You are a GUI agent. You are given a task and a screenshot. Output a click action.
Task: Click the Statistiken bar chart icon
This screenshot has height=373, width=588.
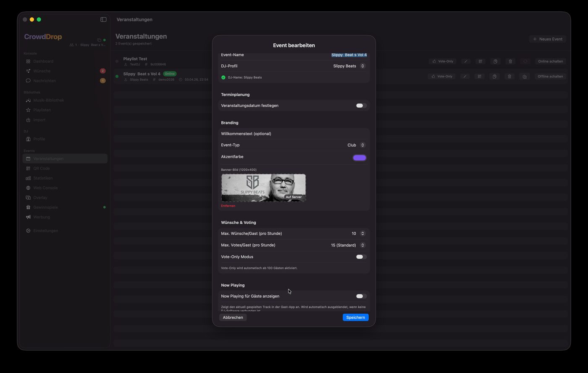28,178
